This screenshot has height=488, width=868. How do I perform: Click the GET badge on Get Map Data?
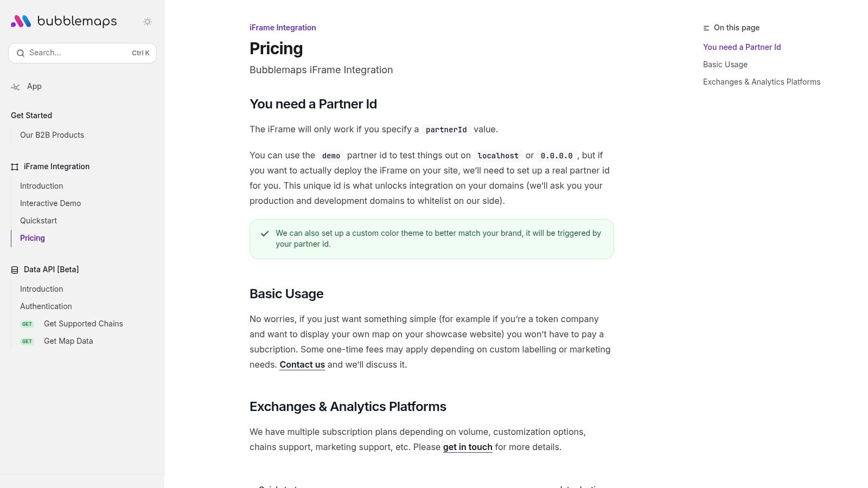point(27,341)
